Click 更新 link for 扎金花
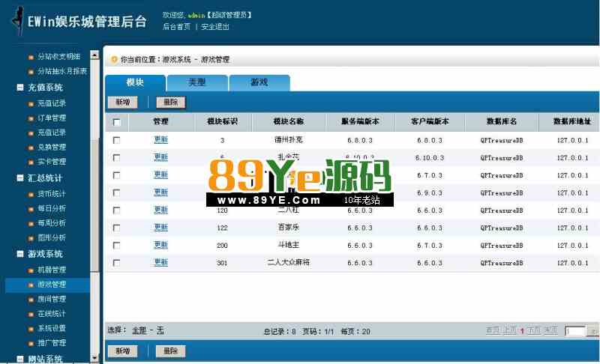Image resolution: width=600 pixels, height=364 pixels. [x=160, y=157]
